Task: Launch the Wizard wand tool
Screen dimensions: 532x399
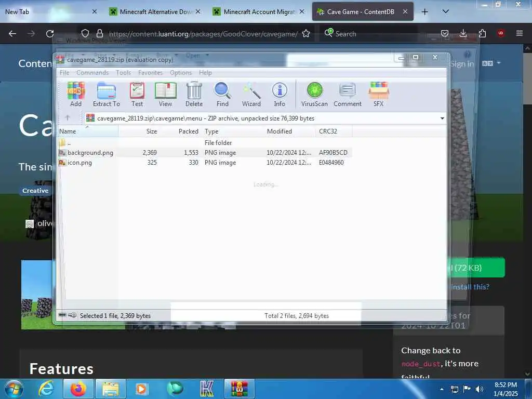Action: pyautogui.click(x=251, y=95)
